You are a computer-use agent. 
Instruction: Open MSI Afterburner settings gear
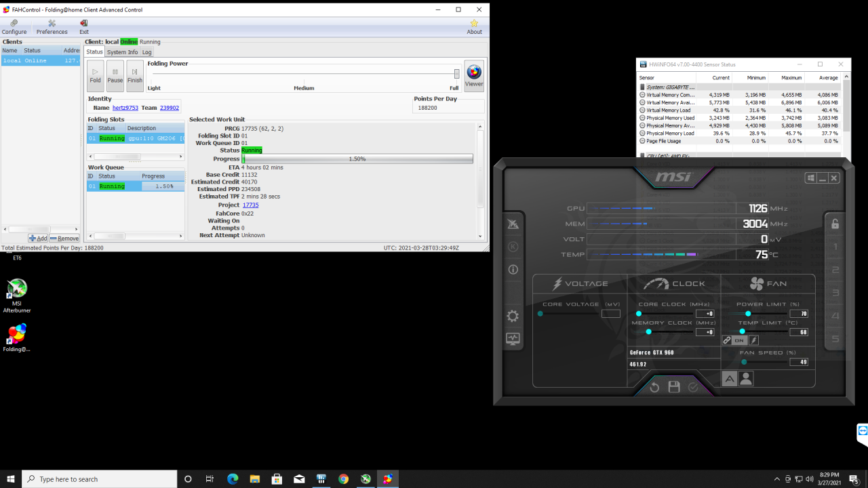coord(513,316)
